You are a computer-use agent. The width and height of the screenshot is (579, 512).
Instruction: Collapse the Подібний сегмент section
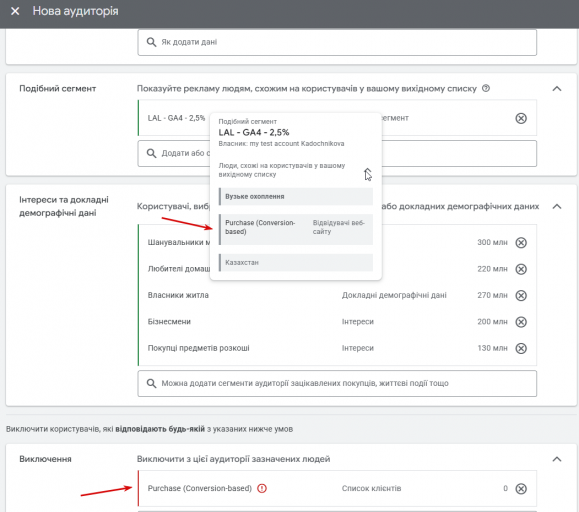click(556, 89)
